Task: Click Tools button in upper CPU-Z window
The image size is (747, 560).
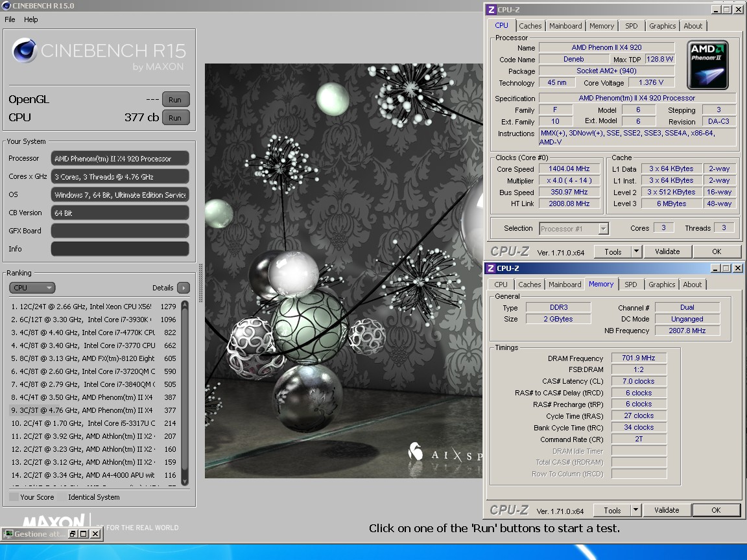Action: click(613, 252)
